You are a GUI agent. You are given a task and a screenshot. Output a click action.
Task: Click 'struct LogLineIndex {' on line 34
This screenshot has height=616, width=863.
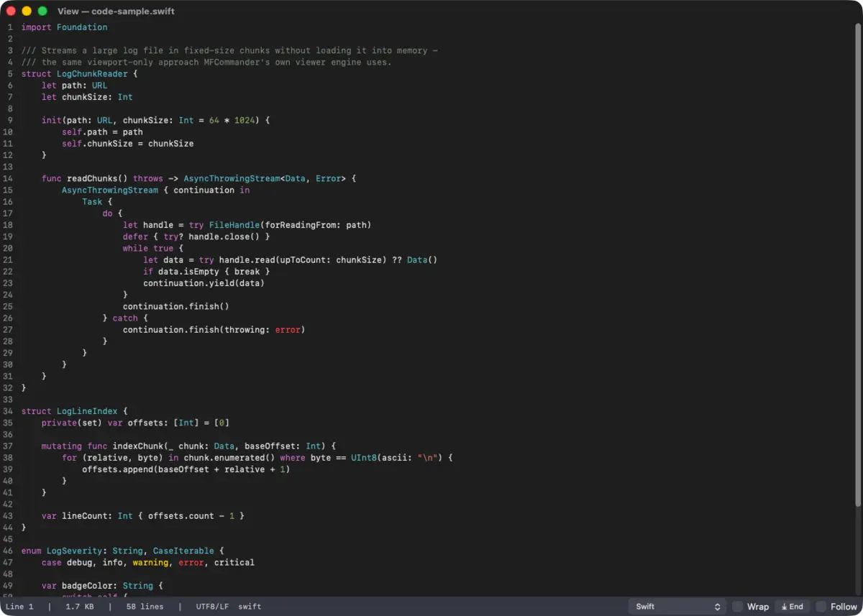tap(74, 411)
